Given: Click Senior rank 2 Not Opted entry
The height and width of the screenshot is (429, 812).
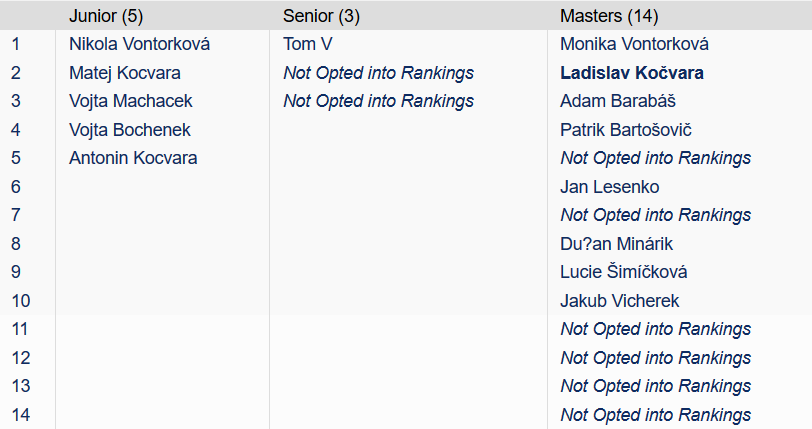Looking at the screenshot, I should click(x=379, y=73).
